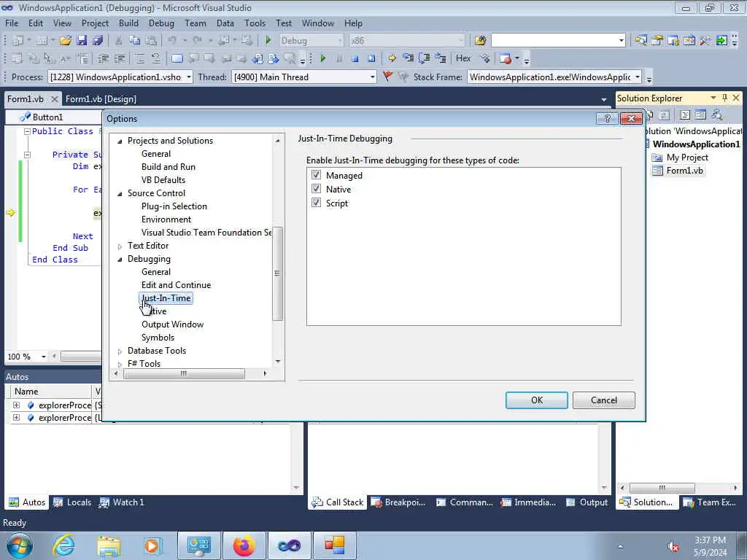The image size is (747, 560).
Task: Expand the Text Editor tree node
Action: pos(120,246)
